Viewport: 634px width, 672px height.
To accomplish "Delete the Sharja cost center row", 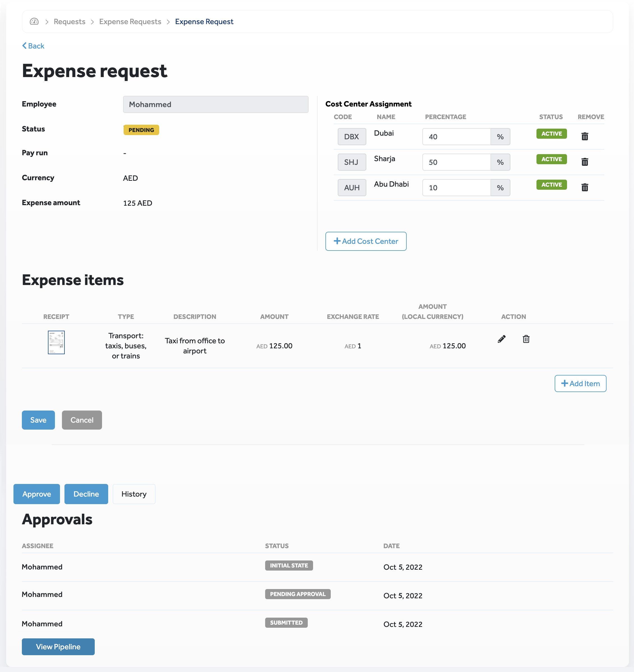I will click(x=585, y=162).
